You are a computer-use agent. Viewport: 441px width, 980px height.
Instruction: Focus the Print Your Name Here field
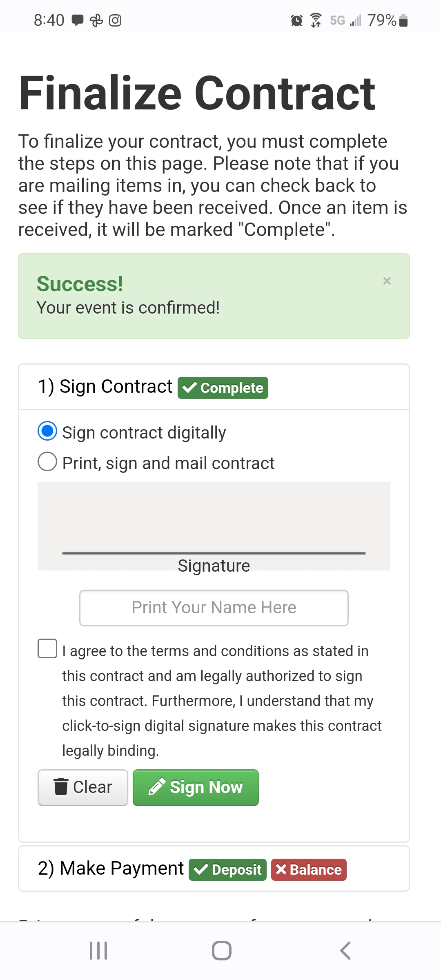214,608
